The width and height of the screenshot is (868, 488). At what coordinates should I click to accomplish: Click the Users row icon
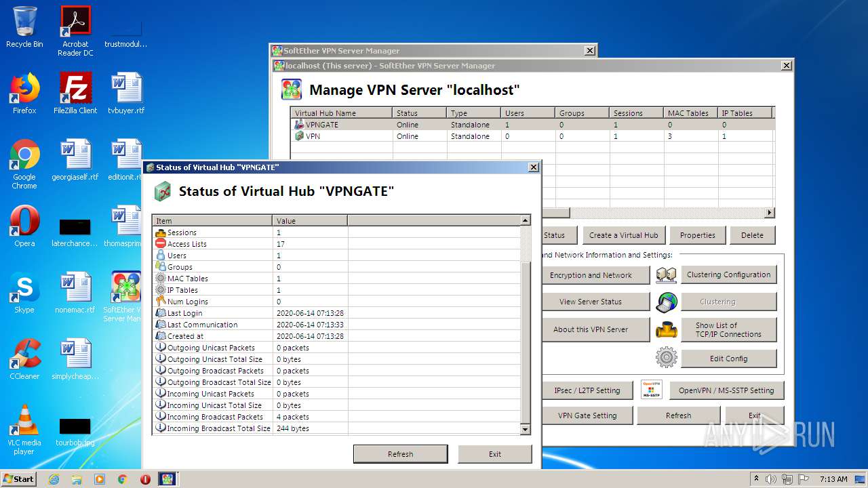point(161,256)
